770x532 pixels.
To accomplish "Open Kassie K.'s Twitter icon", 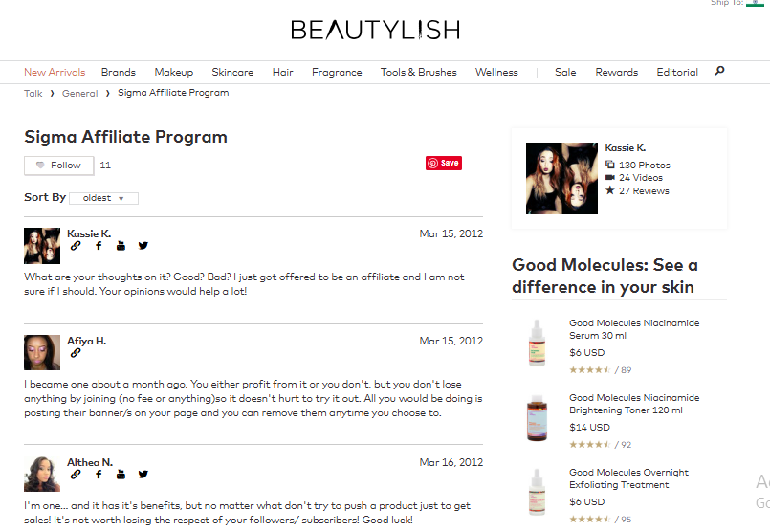I will (x=143, y=246).
